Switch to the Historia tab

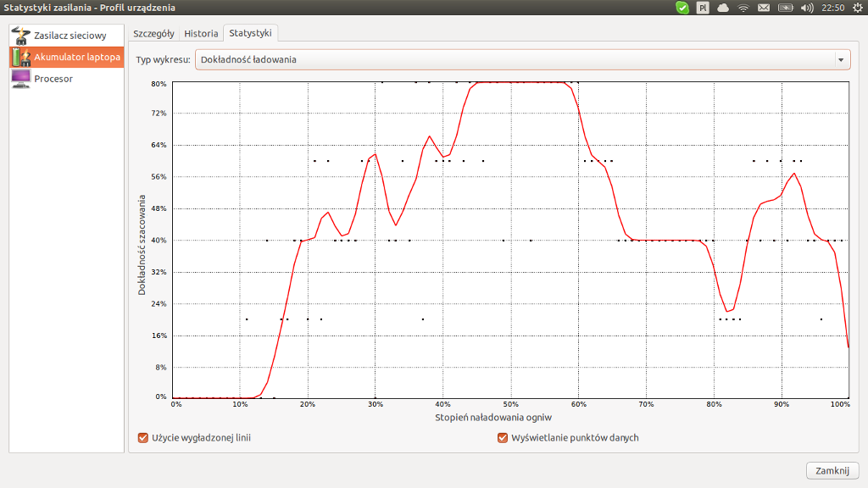click(201, 33)
